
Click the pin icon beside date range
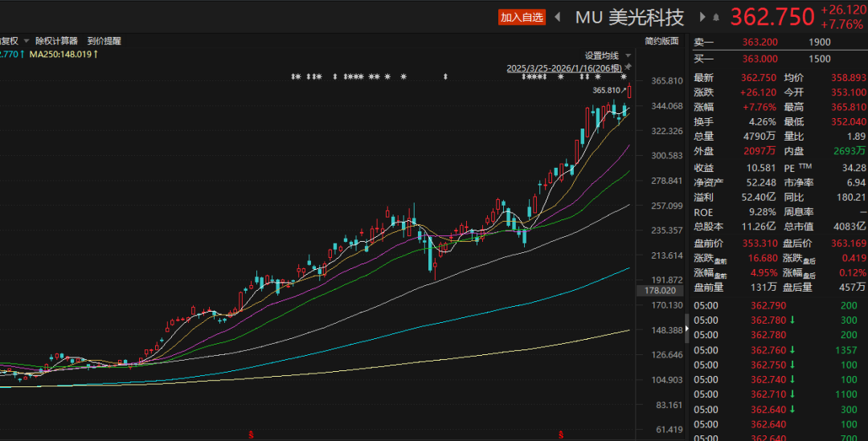[628, 67]
